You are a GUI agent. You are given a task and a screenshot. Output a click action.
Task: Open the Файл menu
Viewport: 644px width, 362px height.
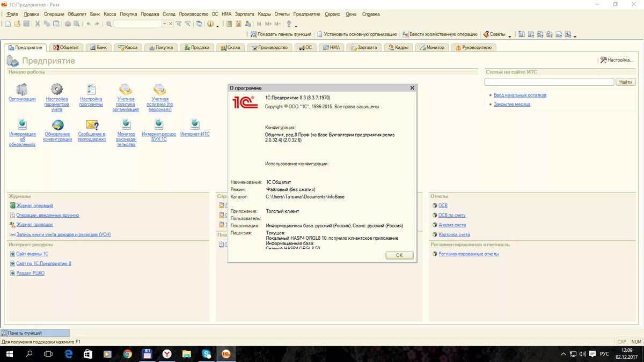(x=12, y=14)
